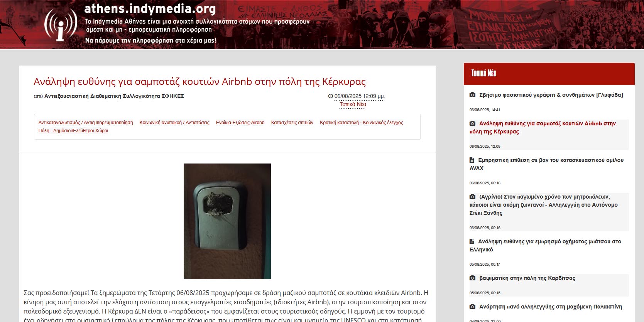This screenshot has width=644, height=322.
Task: Click the article title about Airbnb σαμποτάζ
Action: click(x=199, y=82)
